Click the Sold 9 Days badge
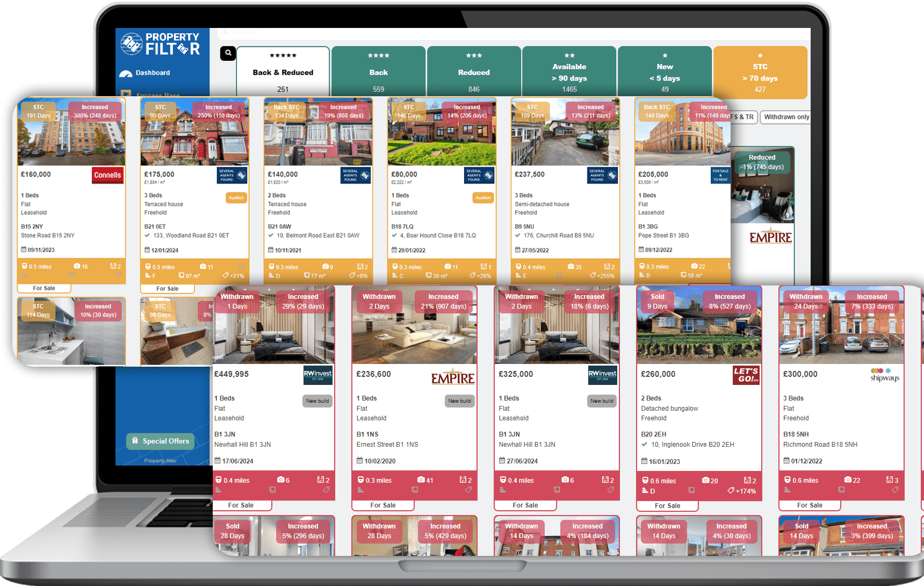Screen dimensions: 924x586 click(658, 302)
